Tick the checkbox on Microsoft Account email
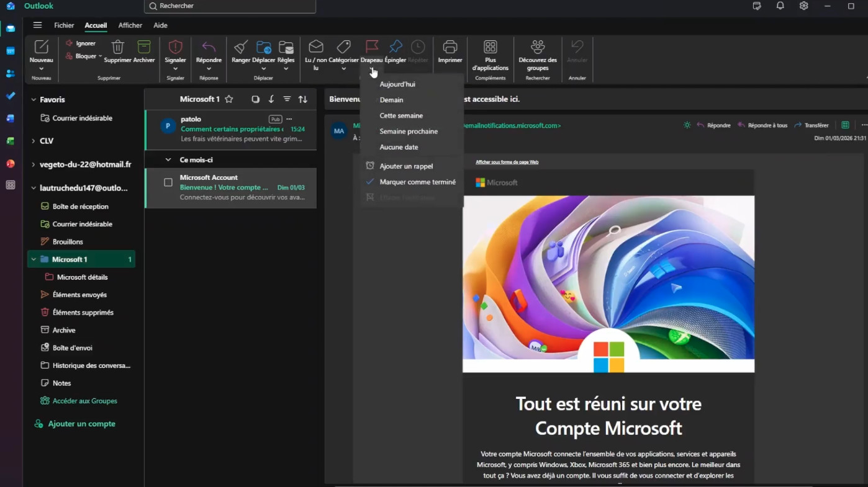This screenshot has height=487, width=868. pos(168,182)
